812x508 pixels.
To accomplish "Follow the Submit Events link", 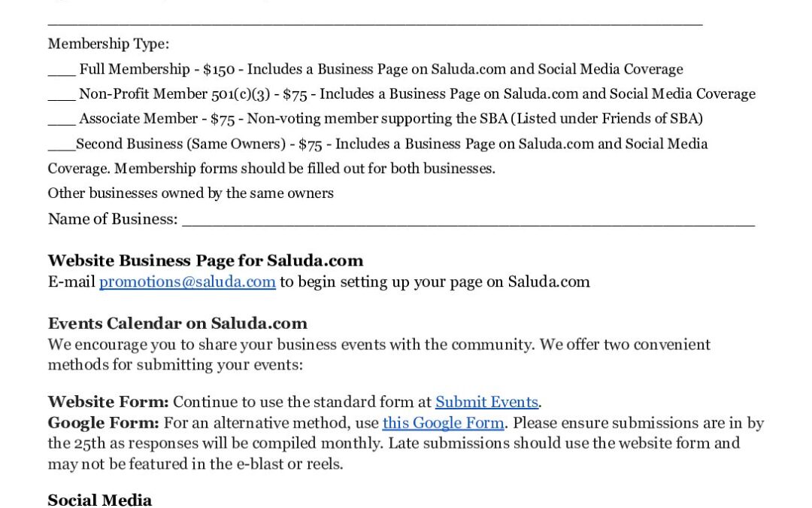I will tap(486, 402).
